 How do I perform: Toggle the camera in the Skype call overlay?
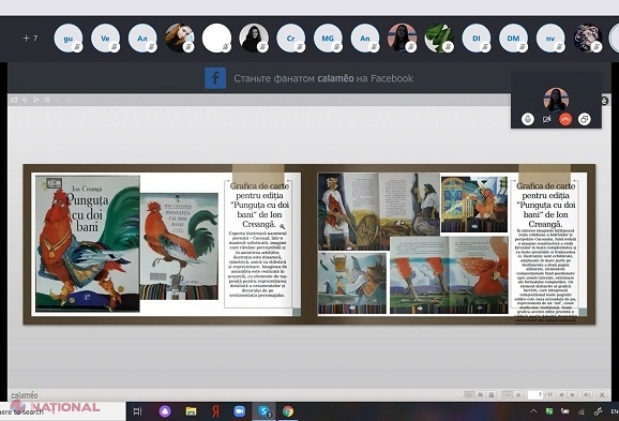(547, 119)
